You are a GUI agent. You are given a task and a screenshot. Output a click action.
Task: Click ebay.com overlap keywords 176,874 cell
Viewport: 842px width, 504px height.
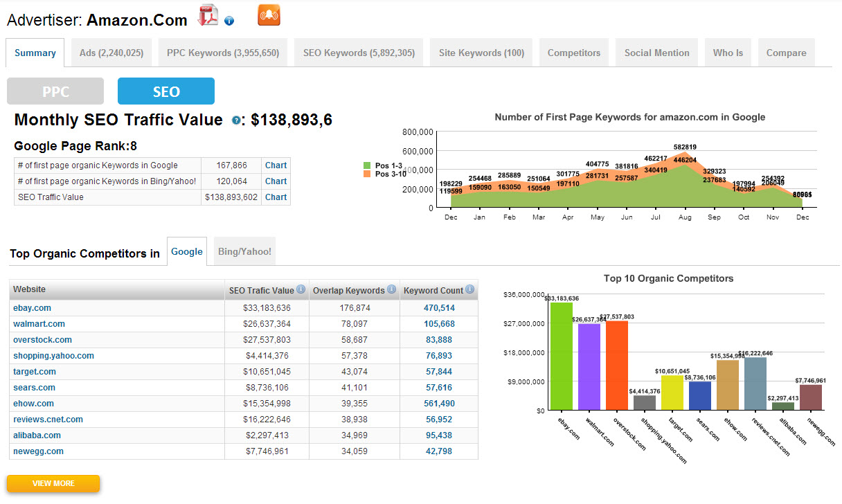(x=355, y=308)
